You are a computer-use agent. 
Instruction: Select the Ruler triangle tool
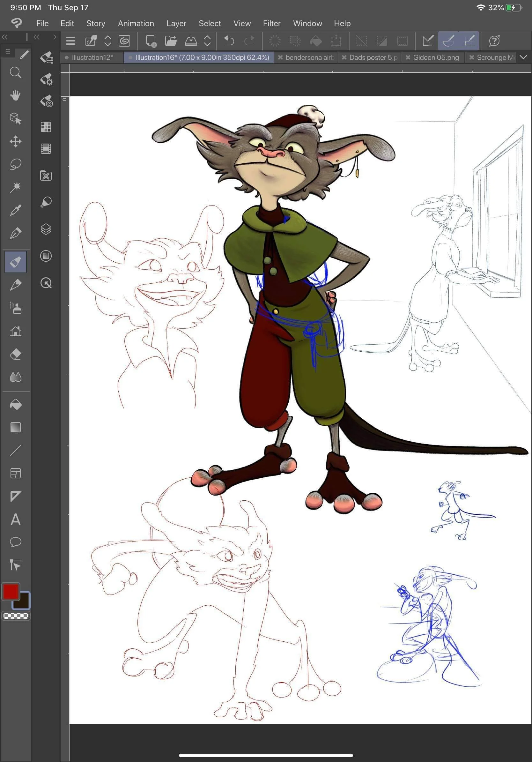[15, 497]
